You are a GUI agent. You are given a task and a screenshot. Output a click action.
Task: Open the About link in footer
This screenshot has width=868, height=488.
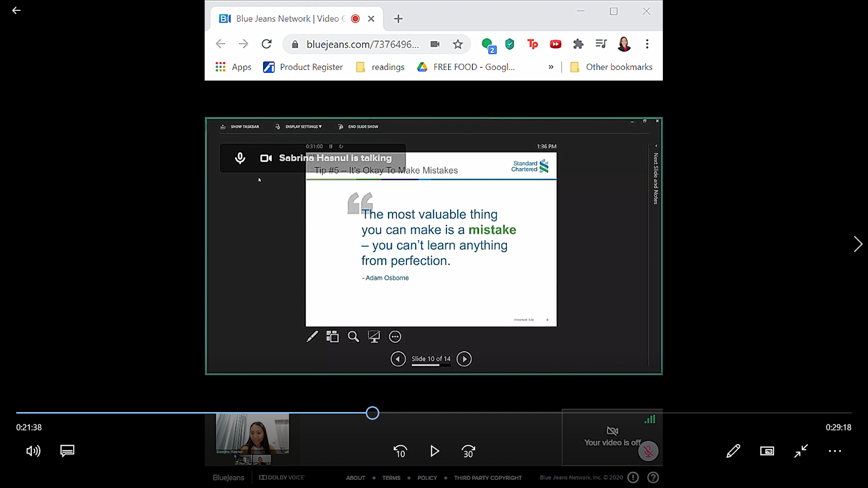pyautogui.click(x=356, y=478)
